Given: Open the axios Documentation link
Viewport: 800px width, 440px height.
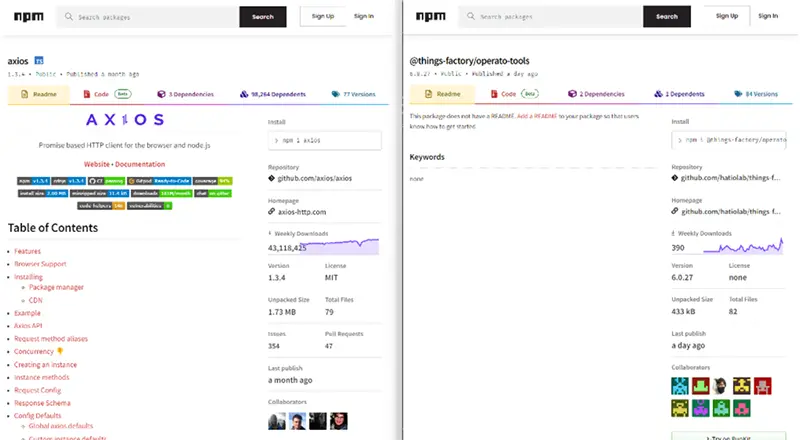Looking at the screenshot, I should point(140,164).
